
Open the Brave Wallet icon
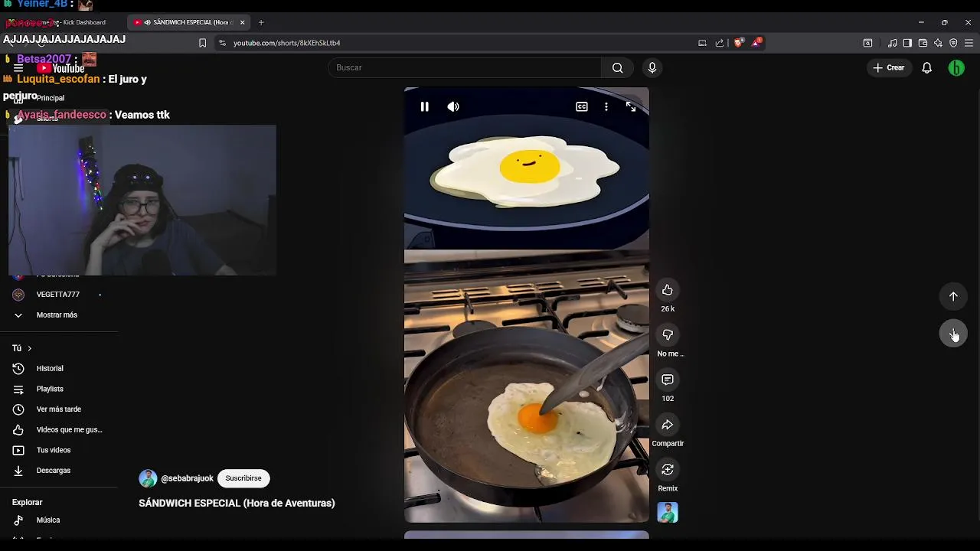click(923, 43)
